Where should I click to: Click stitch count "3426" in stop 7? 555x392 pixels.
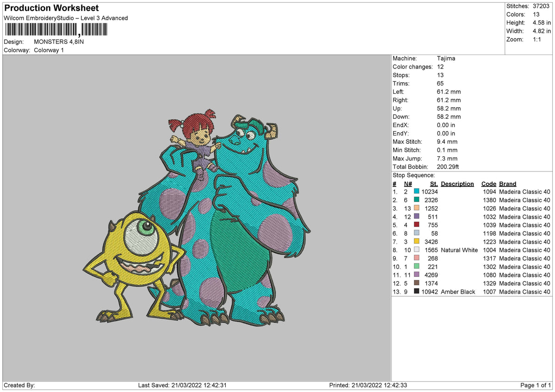431,242
